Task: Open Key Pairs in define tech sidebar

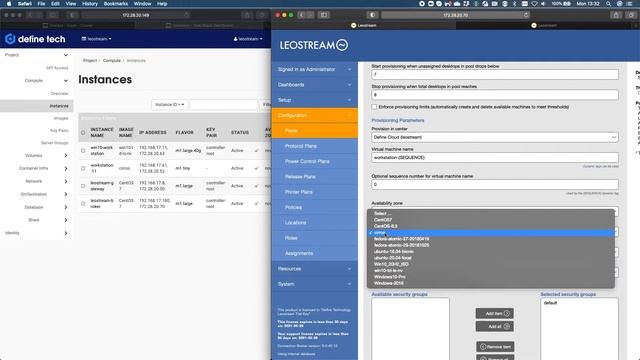Action: [59, 131]
